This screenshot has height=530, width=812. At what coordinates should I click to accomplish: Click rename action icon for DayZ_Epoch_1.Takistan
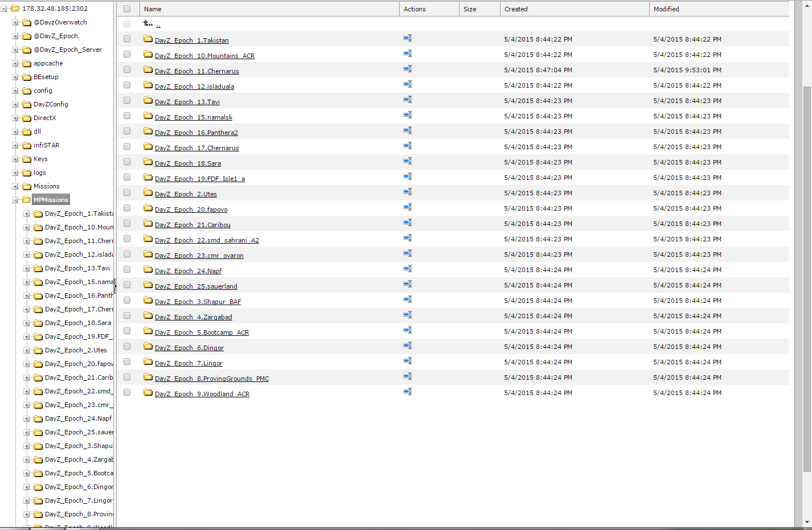pyautogui.click(x=408, y=38)
